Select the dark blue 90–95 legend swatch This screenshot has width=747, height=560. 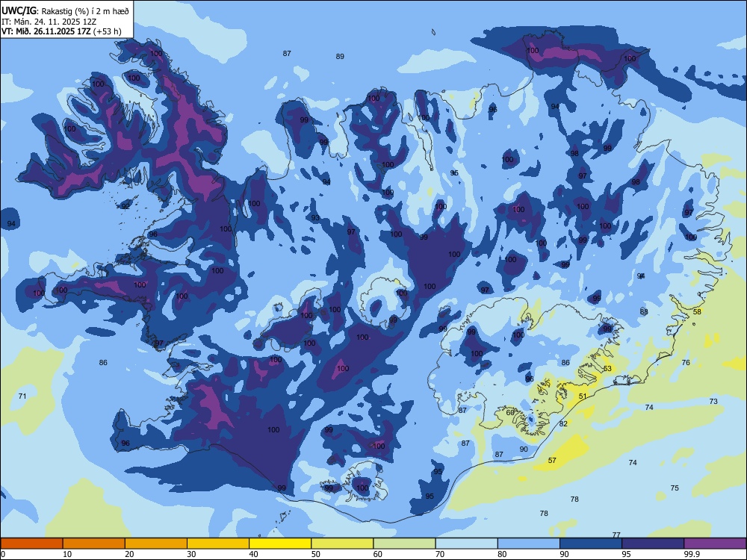[x=591, y=544]
